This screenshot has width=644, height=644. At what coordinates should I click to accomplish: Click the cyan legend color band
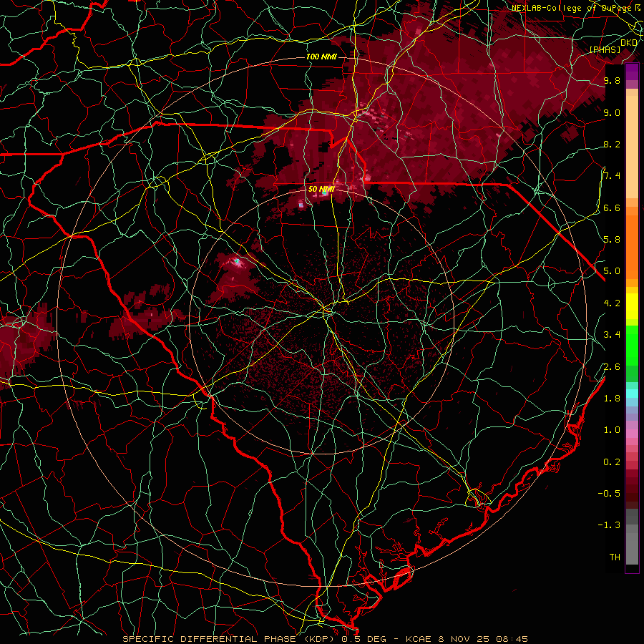pos(632,394)
